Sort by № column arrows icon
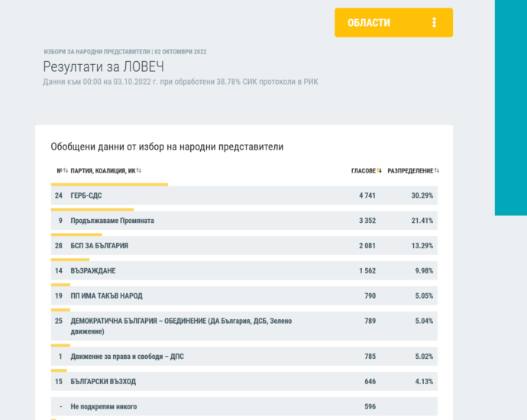The height and width of the screenshot is (420, 527). tap(66, 171)
